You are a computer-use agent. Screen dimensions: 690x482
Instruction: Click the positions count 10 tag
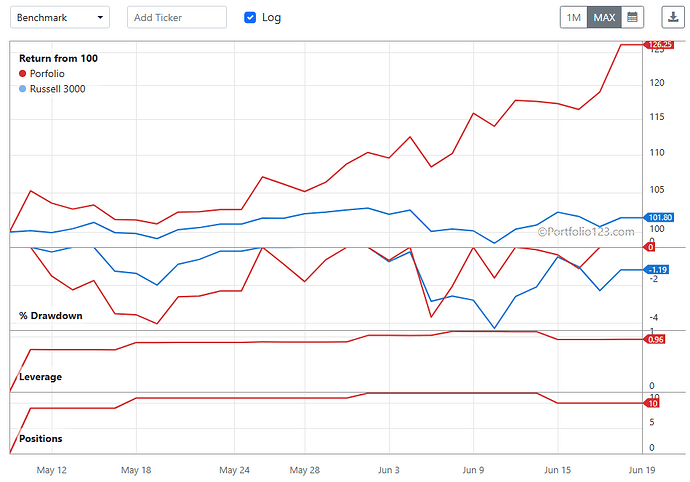coord(652,403)
